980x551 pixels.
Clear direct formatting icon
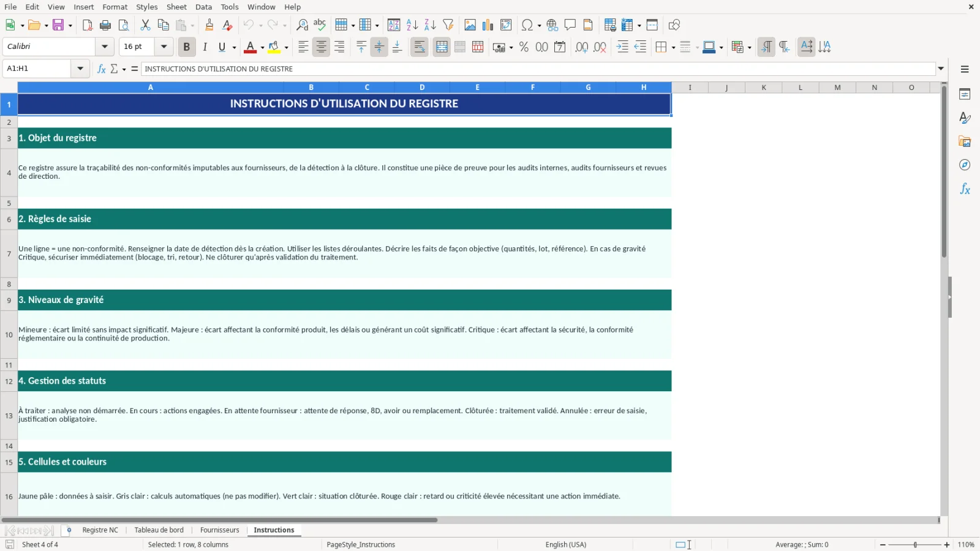pos(227,25)
